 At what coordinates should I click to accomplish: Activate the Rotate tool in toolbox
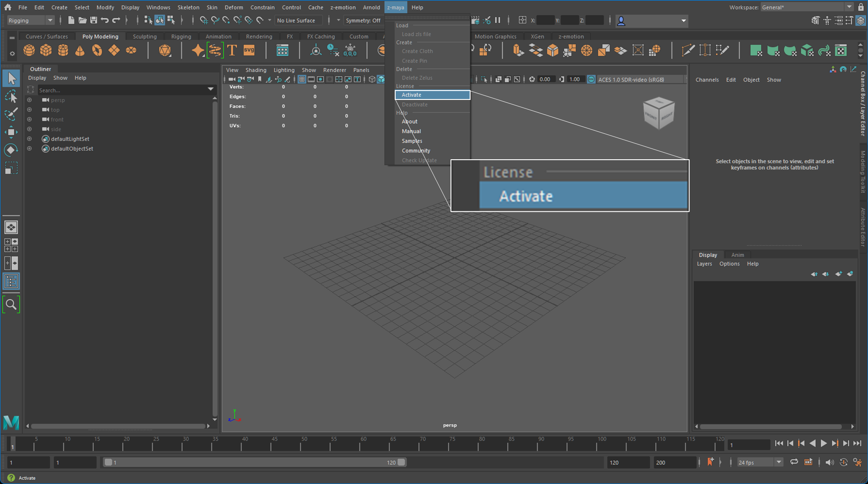11,150
